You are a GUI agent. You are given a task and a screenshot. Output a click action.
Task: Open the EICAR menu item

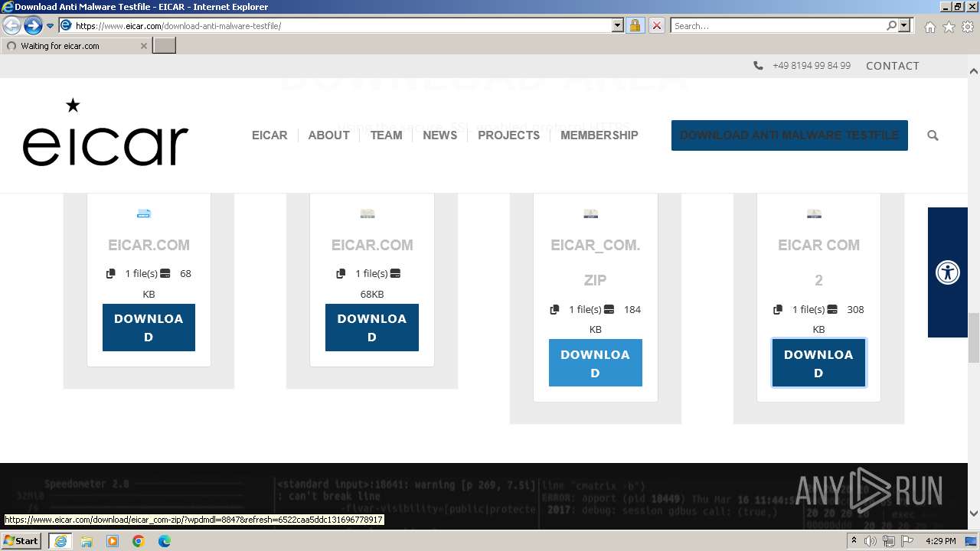[x=269, y=135]
